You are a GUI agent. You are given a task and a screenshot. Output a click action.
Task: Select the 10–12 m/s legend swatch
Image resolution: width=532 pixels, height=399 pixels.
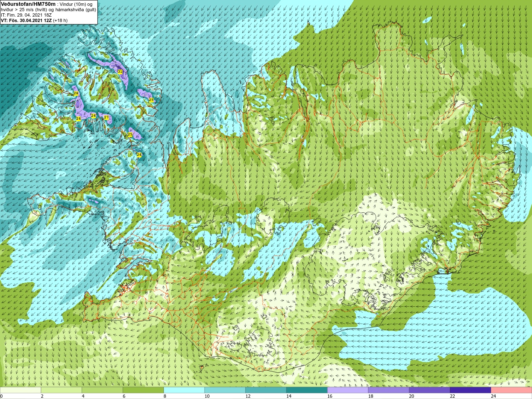(225, 390)
